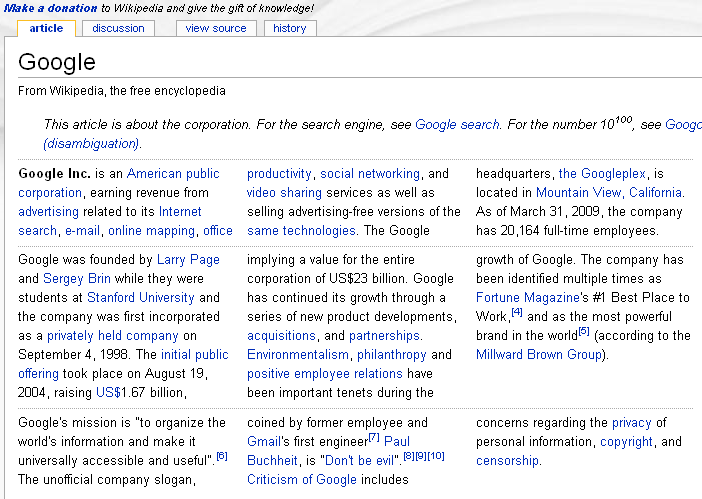Open footnote reference [9]
This screenshot has width=702, height=499.
420,456
